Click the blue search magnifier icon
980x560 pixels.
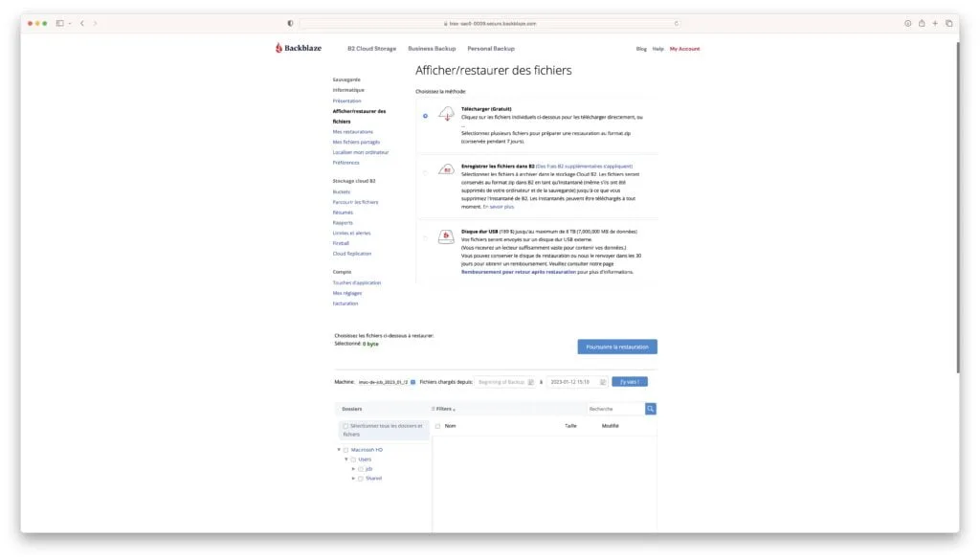650,408
